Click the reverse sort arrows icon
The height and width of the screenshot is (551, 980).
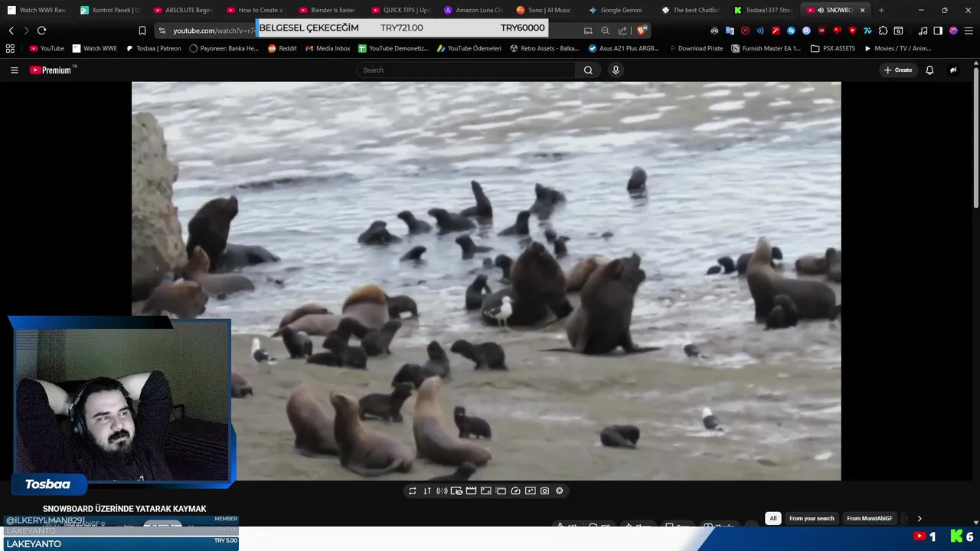click(x=427, y=491)
